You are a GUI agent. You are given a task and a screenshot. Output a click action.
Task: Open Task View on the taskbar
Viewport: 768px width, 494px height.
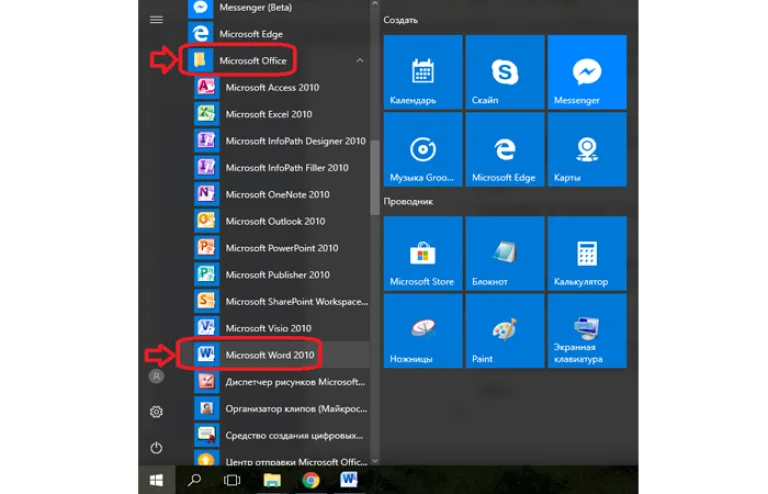click(x=232, y=480)
